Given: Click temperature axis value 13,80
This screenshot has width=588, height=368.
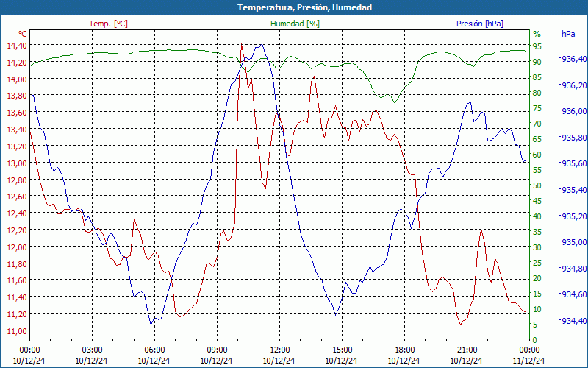Looking at the screenshot, I should coord(17,96).
